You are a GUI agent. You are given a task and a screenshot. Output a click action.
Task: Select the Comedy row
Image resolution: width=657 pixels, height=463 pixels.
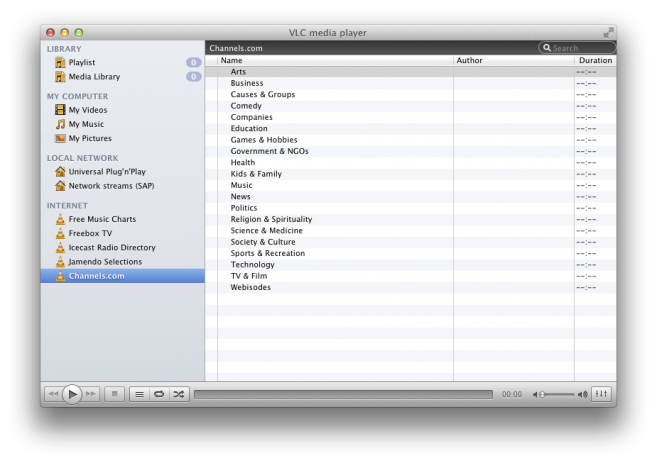[x=411, y=106]
